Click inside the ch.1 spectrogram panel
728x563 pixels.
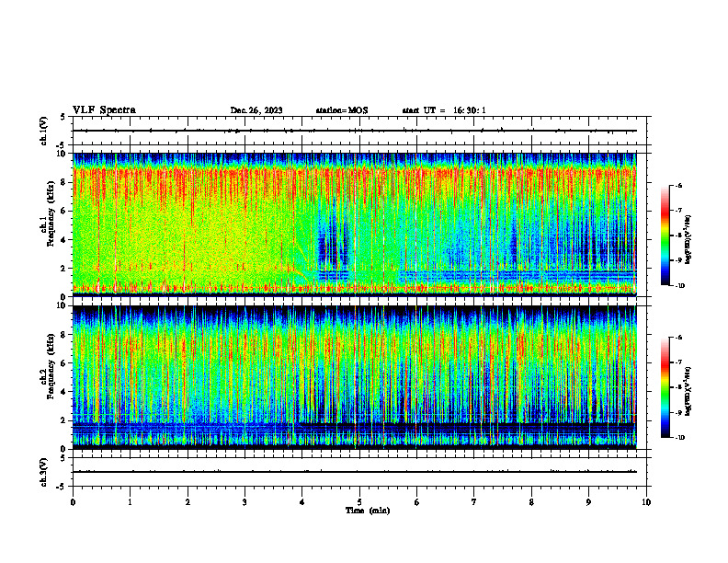coord(355,224)
